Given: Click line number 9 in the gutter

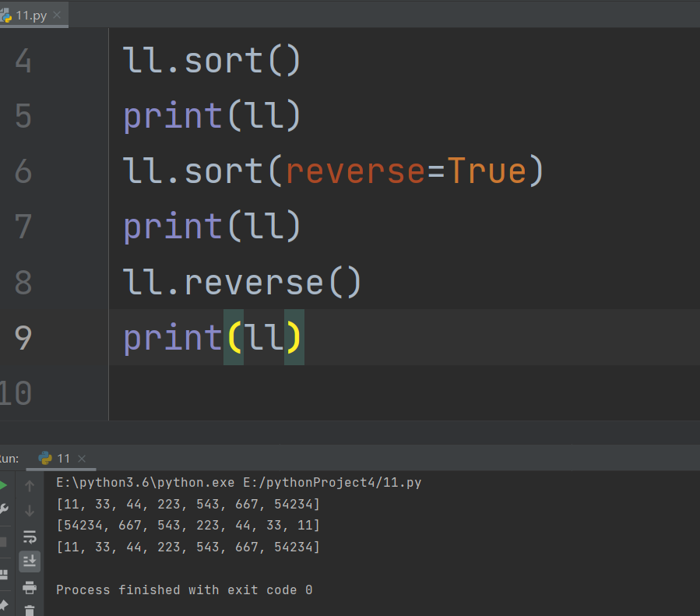Looking at the screenshot, I should point(23,337).
